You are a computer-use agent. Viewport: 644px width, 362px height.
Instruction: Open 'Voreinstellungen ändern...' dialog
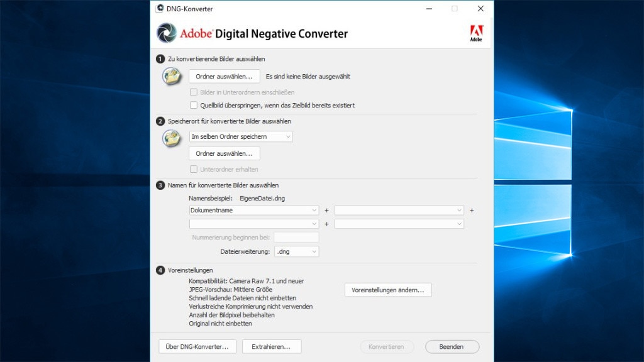[x=388, y=290]
